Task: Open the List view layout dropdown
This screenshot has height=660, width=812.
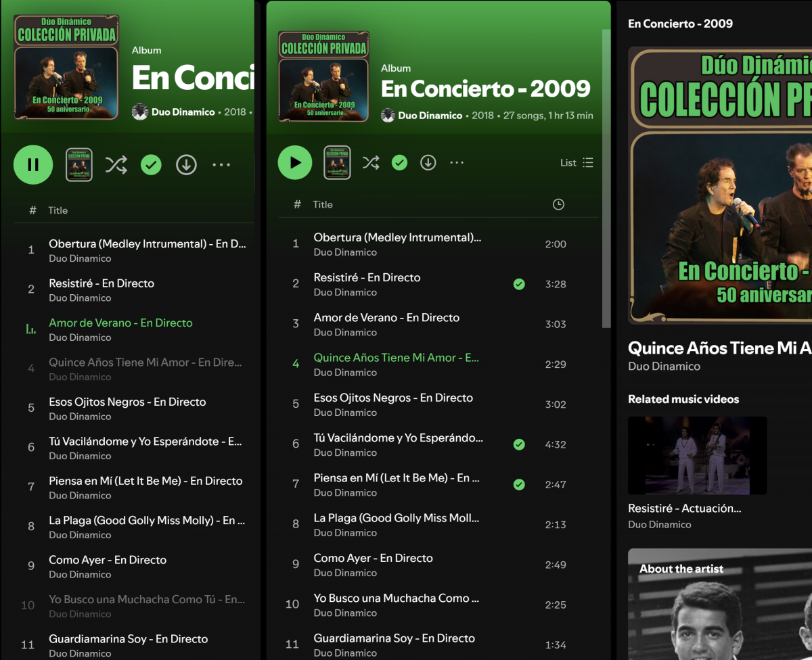Action: [577, 162]
